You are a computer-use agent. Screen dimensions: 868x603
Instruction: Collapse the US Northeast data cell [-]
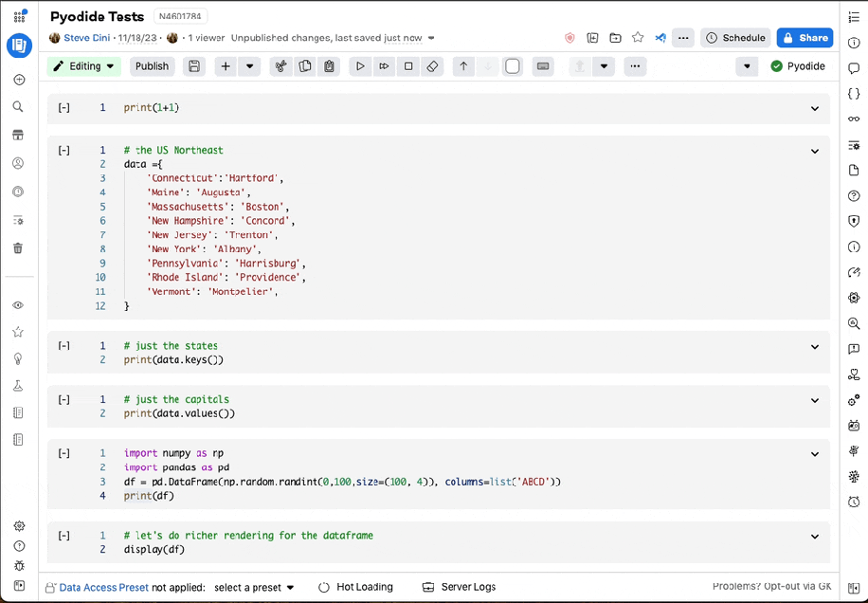coord(64,150)
